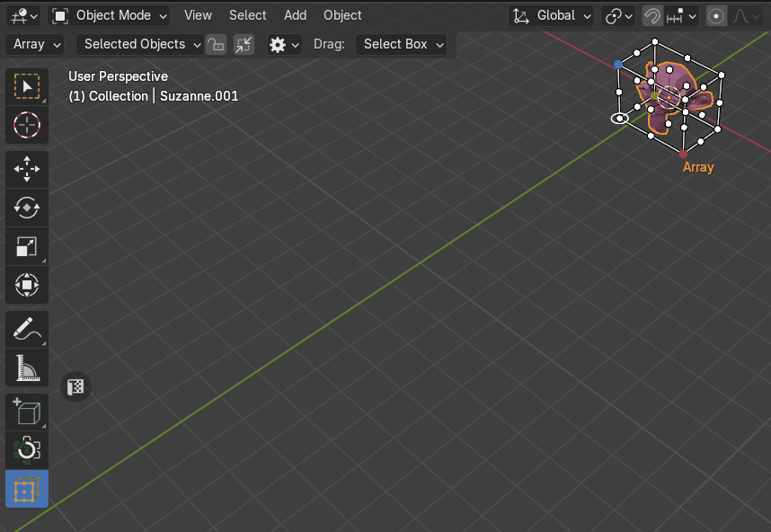Image resolution: width=771 pixels, height=532 pixels.
Task: Toggle the inward arrows icon option
Action: tap(244, 45)
